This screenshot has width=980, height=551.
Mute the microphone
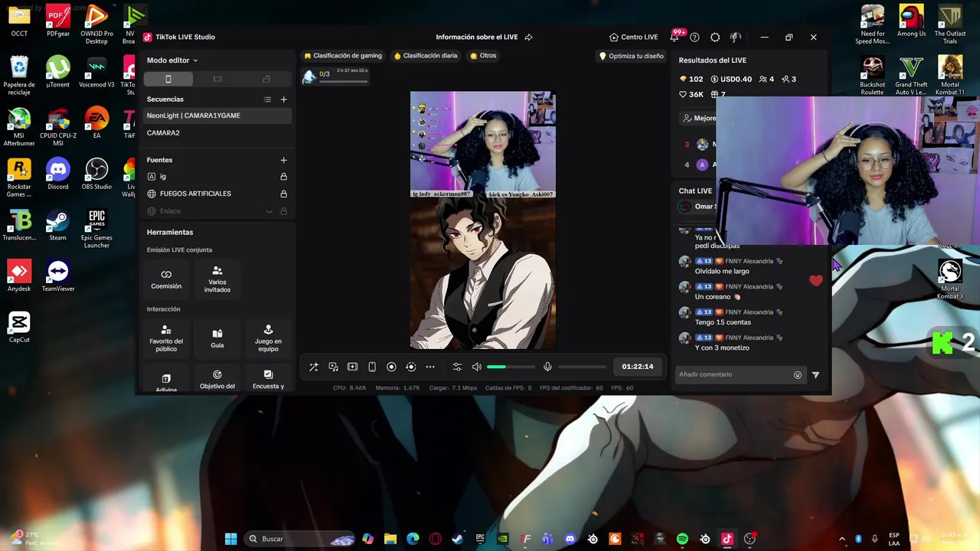[x=547, y=367]
